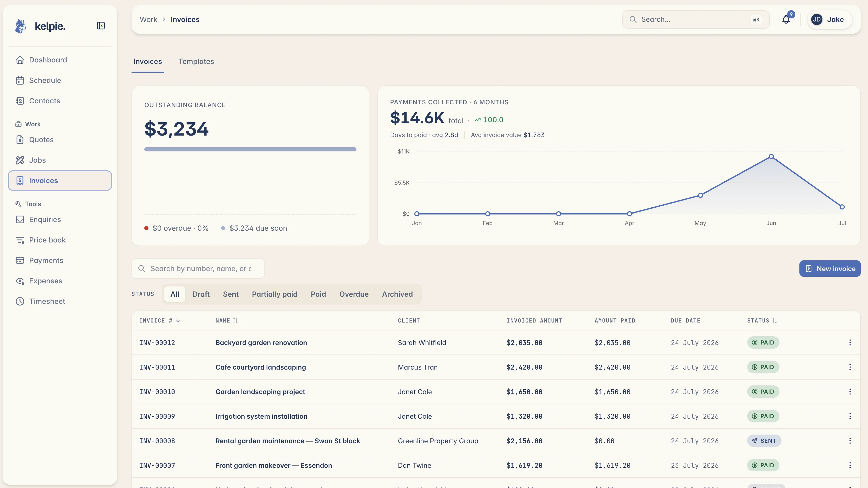Click invoiced amount $1,320.00
868x488 pixels.
(524, 416)
